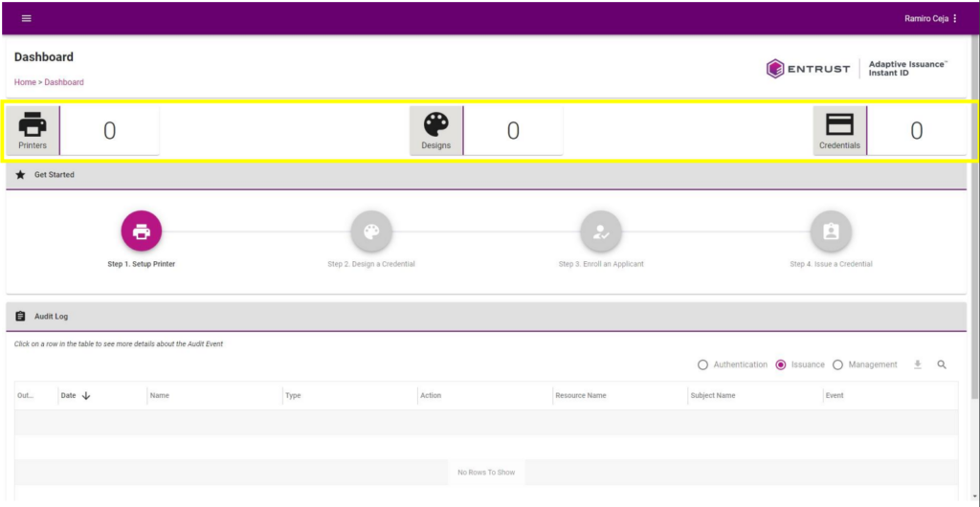Click the Home breadcrumb link
This screenshot has height=507, width=980.
(25, 82)
